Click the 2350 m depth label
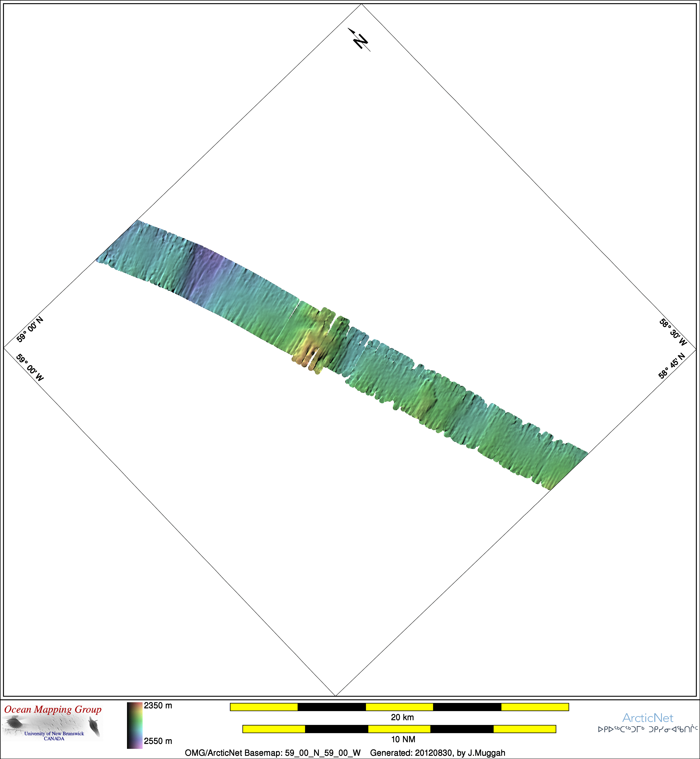This screenshot has height=759, width=700. pyautogui.click(x=158, y=706)
